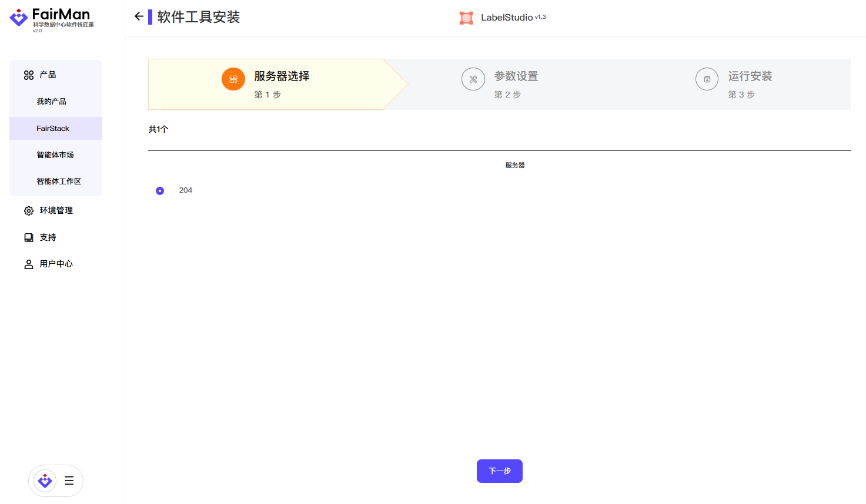Click the user icon for 用户中心
This screenshot has width=866, height=504.
(x=28, y=264)
